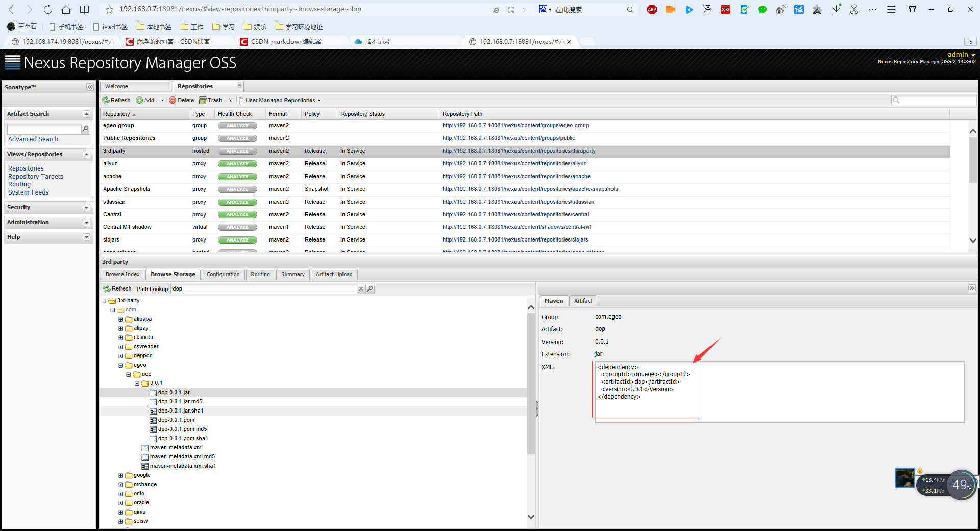Open the browser translate extension icon
The width and height of the screenshot is (980, 531).
pos(707,9)
